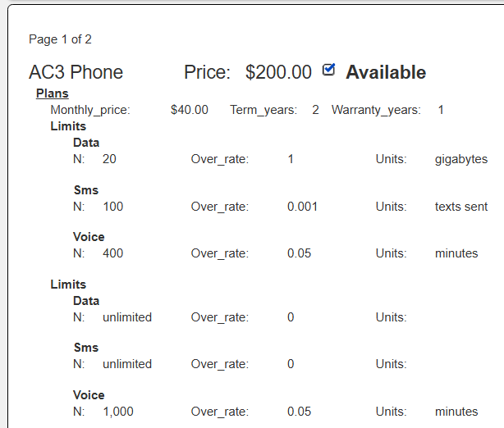Viewport: 504px width, 428px height.
Task: Click the Page 1 of 2 indicator
Action: pos(60,39)
